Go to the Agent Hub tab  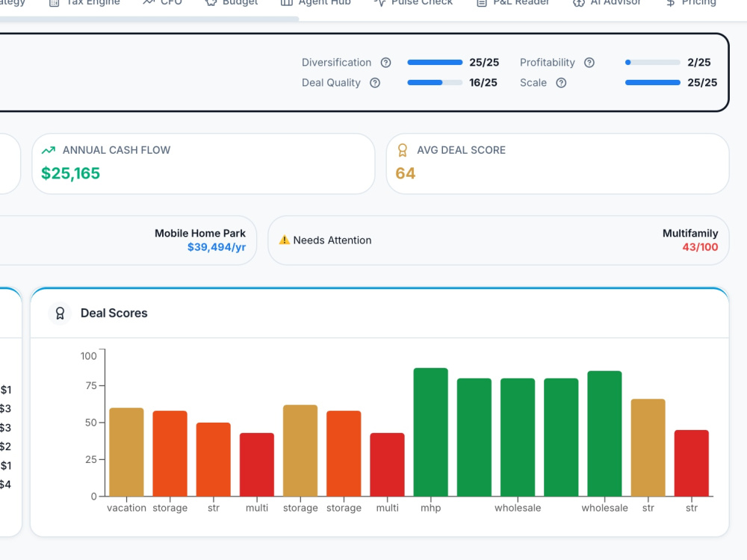[x=316, y=2]
